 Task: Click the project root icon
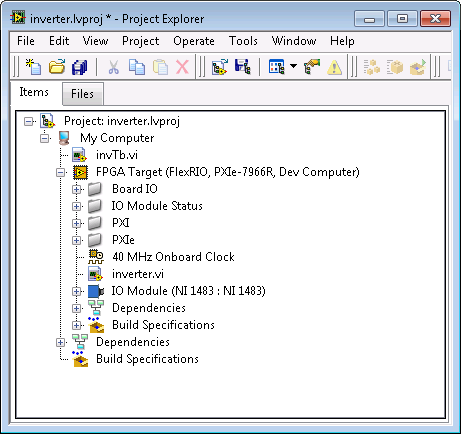click(47, 121)
